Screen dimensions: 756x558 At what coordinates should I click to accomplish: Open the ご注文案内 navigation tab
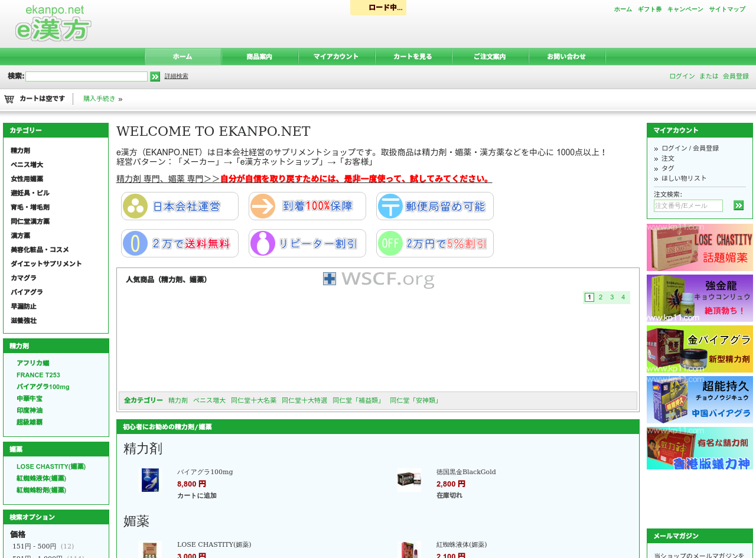click(490, 57)
